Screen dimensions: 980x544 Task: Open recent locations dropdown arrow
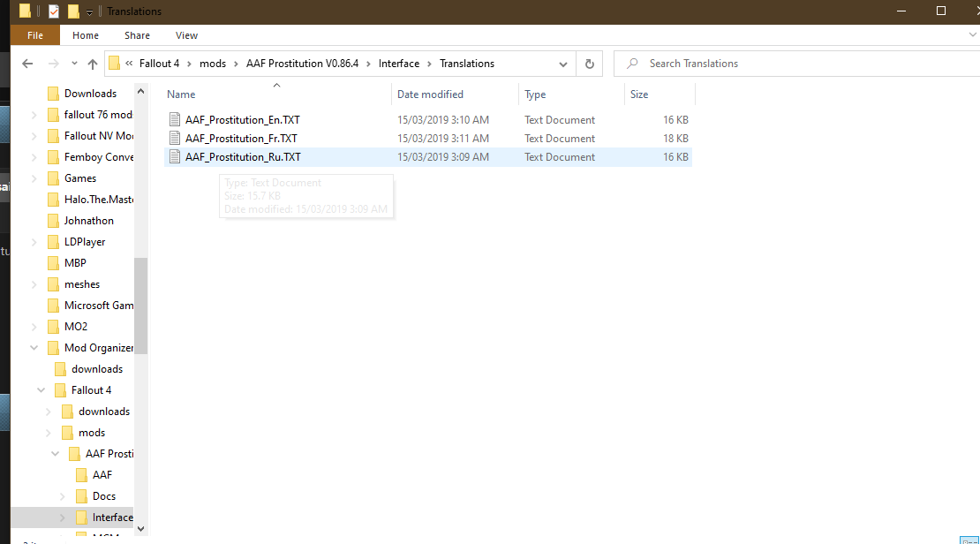[x=74, y=64]
